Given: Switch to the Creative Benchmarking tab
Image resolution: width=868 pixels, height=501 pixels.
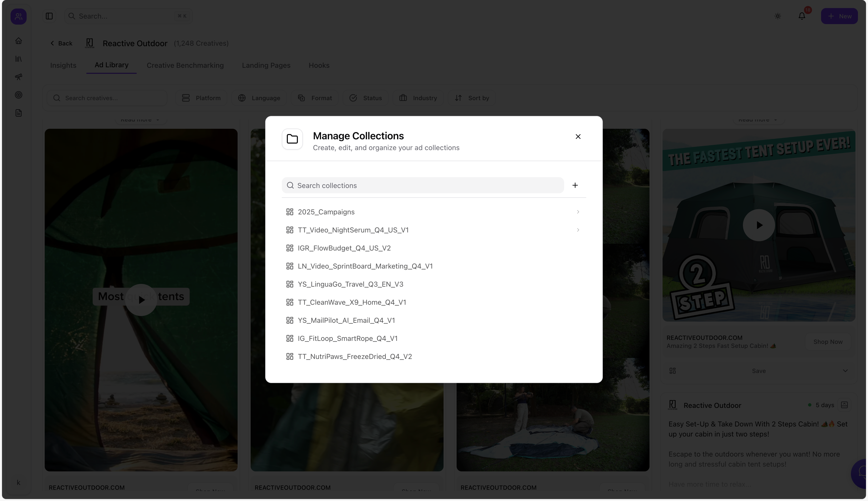Looking at the screenshot, I should click(x=185, y=65).
